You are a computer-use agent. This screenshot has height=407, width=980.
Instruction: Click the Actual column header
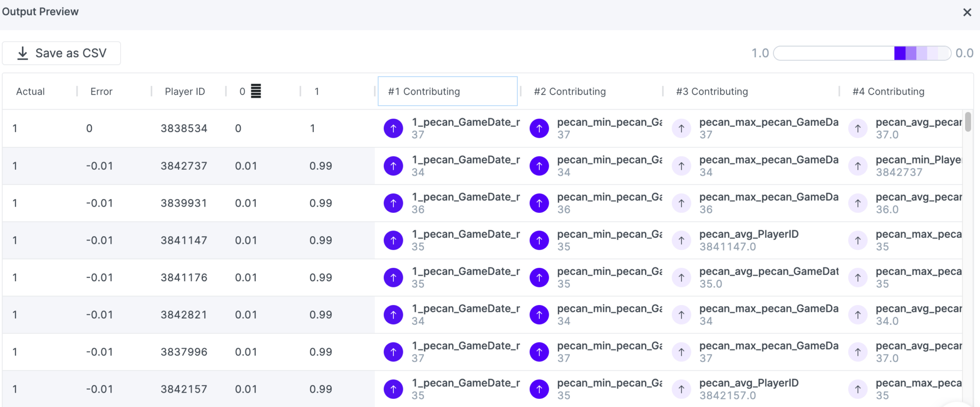click(x=30, y=91)
